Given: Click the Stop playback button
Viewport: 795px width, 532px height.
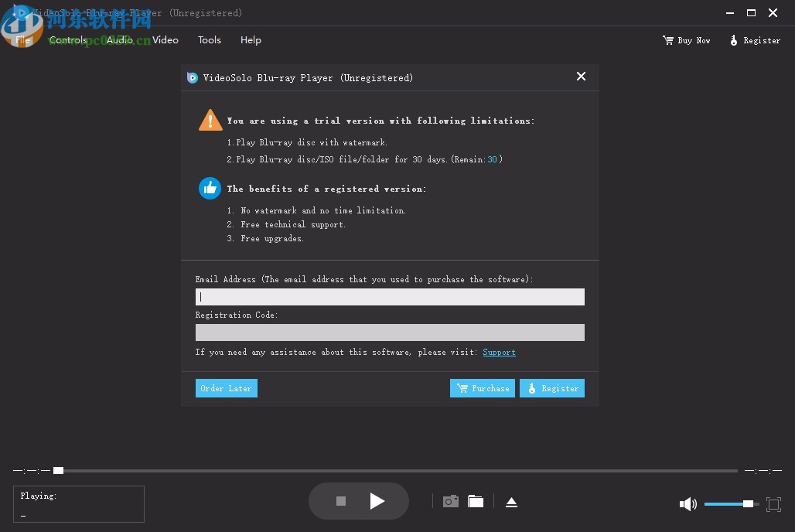Looking at the screenshot, I should point(341,501).
